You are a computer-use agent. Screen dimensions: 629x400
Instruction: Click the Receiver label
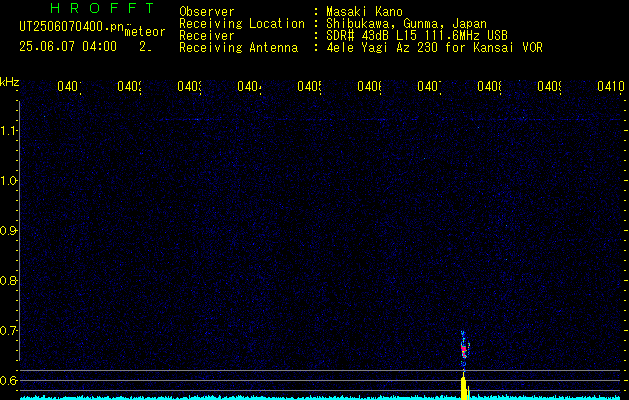[207, 36]
